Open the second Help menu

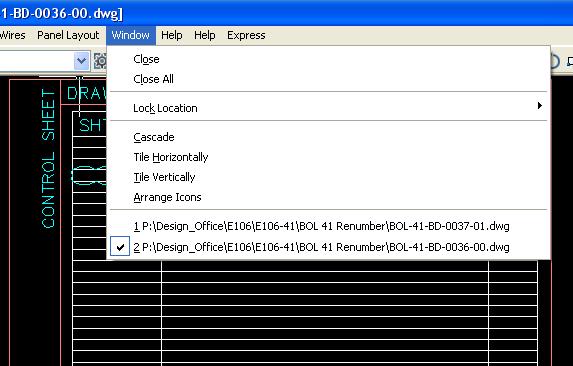pos(205,35)
